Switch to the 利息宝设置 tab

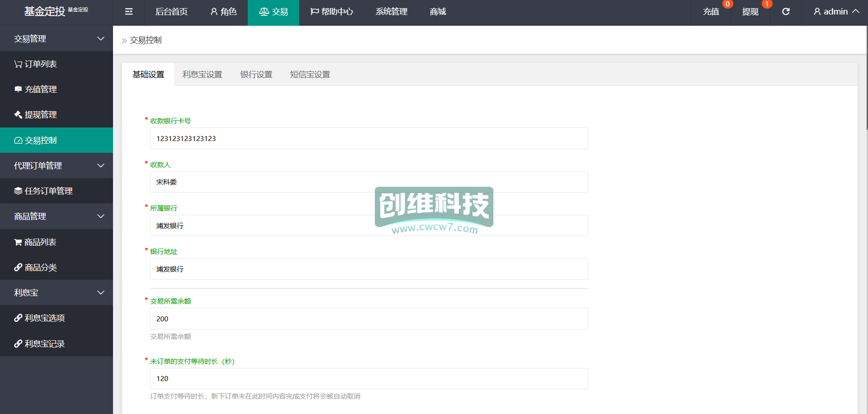pos(202,75)
